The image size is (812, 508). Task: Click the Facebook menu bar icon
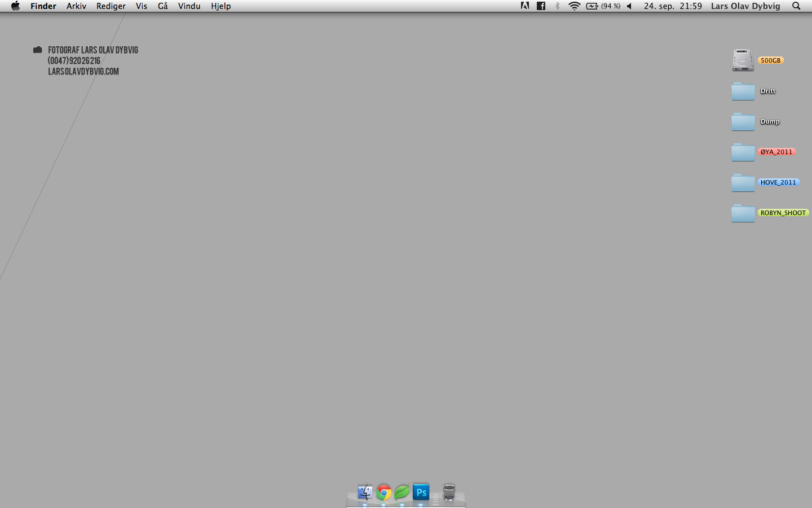[x=541, y=6]
